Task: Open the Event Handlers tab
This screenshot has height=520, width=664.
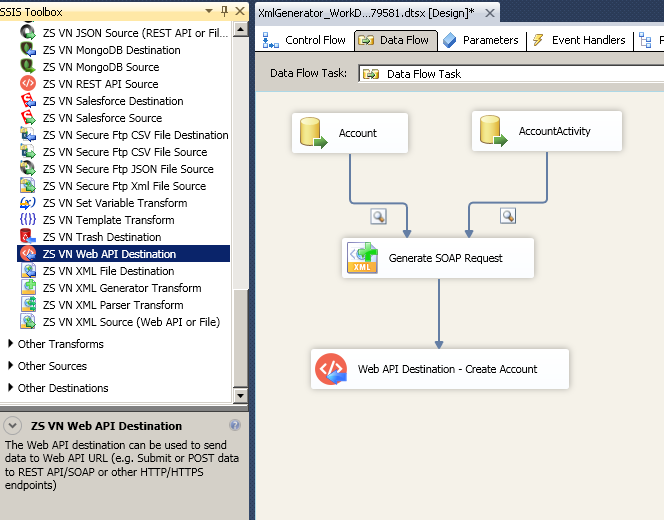Action: point(579,40)
